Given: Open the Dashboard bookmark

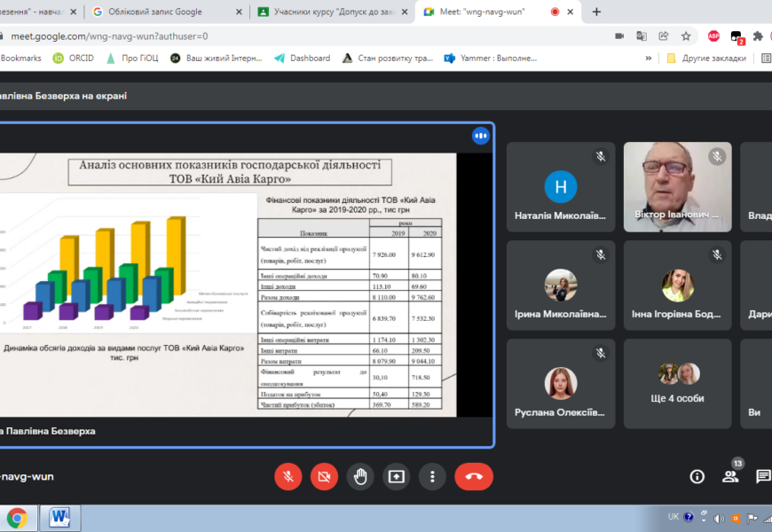Looking at the screenshot, I should click(x=303, y=59).
